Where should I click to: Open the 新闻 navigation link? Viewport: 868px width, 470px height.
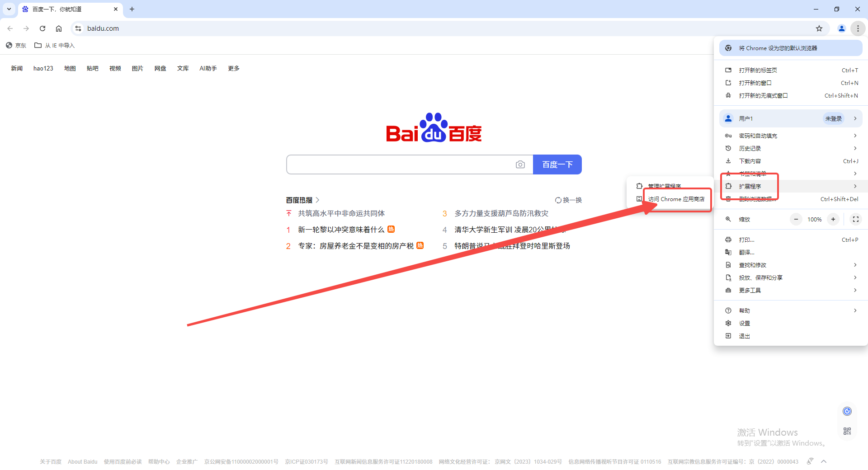coord(17,68)
